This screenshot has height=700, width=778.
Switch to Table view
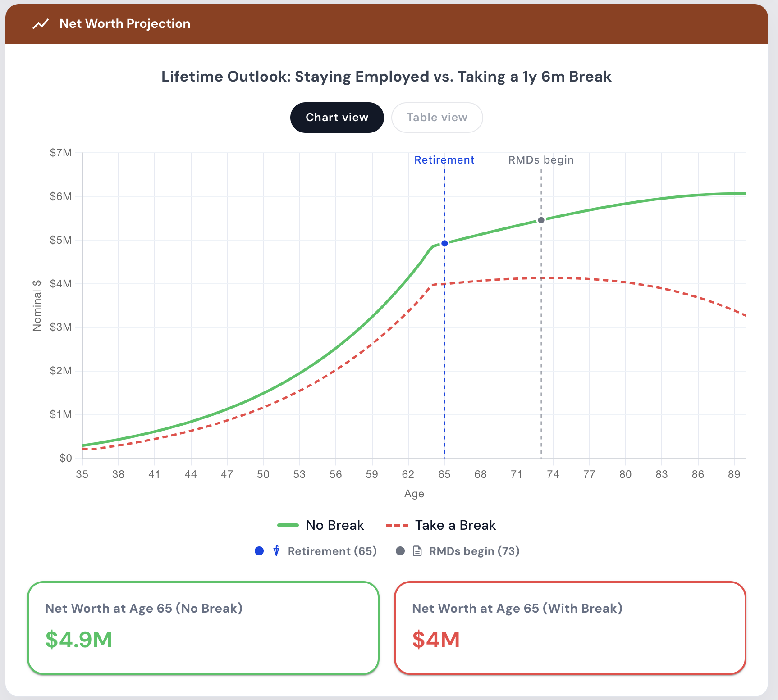click(x=437, y=118)
